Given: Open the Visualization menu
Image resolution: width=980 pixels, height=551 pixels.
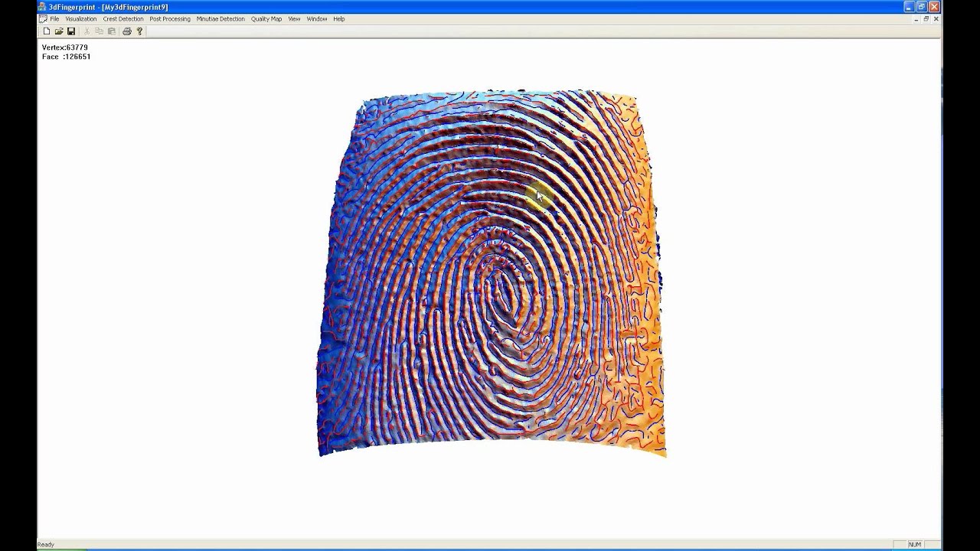Looking at the screenshot, I should (81, 18).
